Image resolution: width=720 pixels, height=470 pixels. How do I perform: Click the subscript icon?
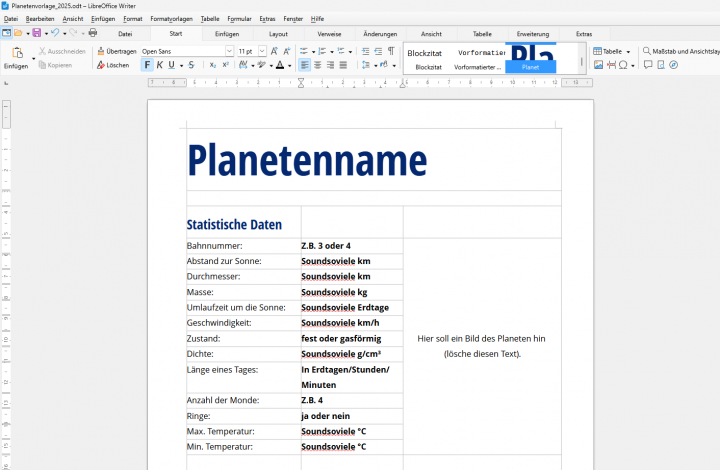pos(212,65)
